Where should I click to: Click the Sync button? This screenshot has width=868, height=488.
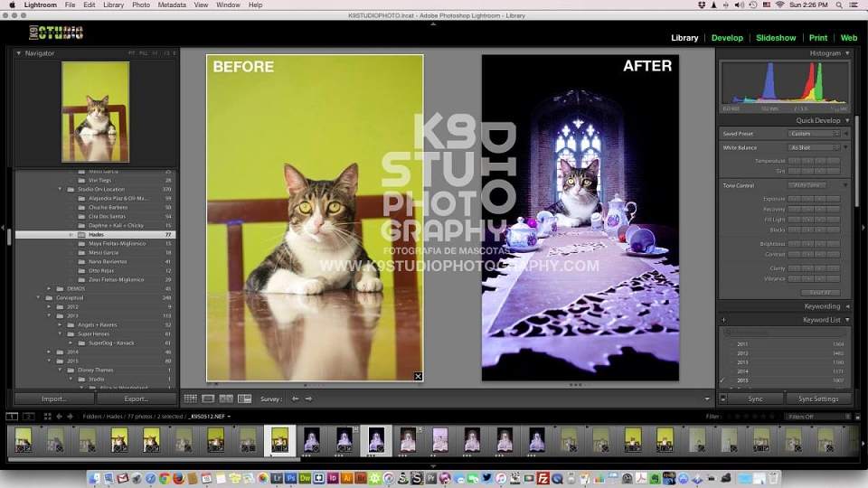click(x=755, y=399)
